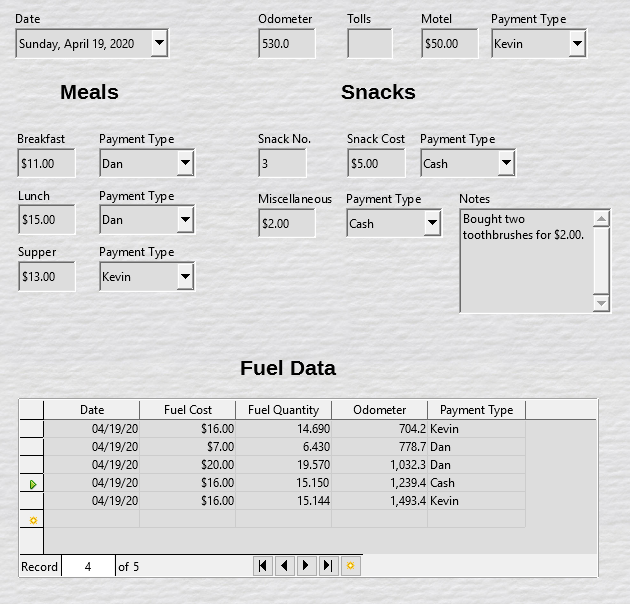Select fuel cost cell $20.00
The width and height of the screenshot is (630, 604).
coord(188,465)
